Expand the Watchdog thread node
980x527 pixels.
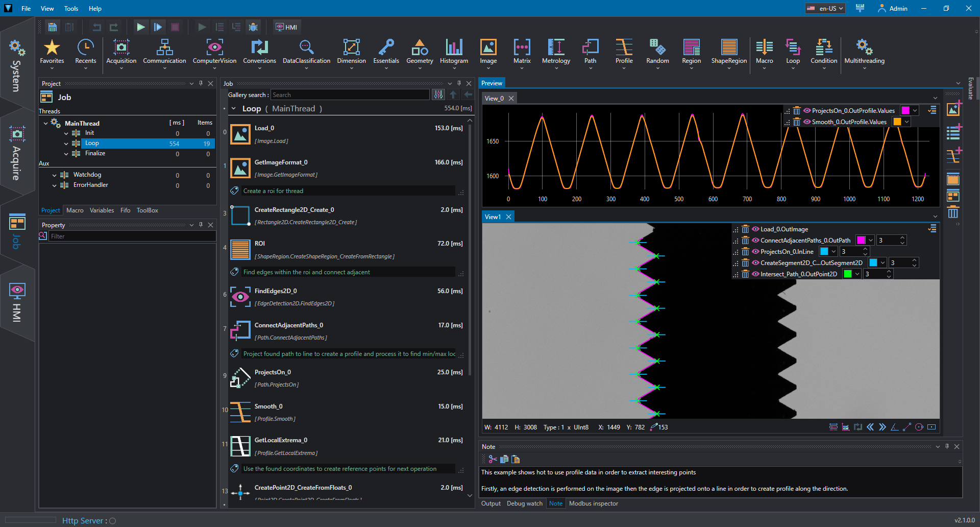[x=54, y=175]
